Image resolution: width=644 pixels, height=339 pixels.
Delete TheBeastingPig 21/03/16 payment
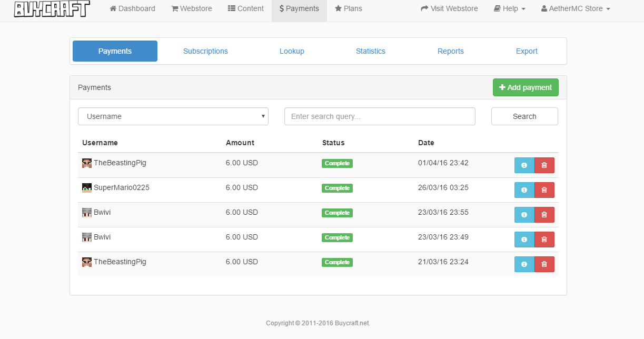coord(544,264)
